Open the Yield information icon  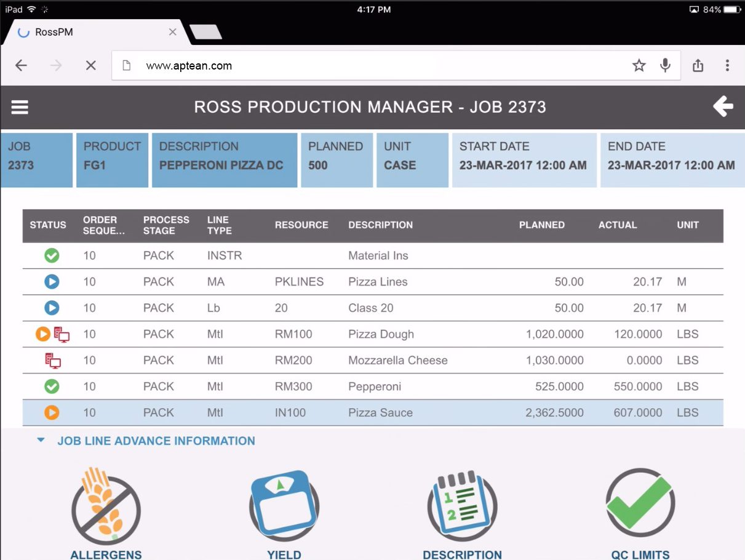[x=284, y=506]
